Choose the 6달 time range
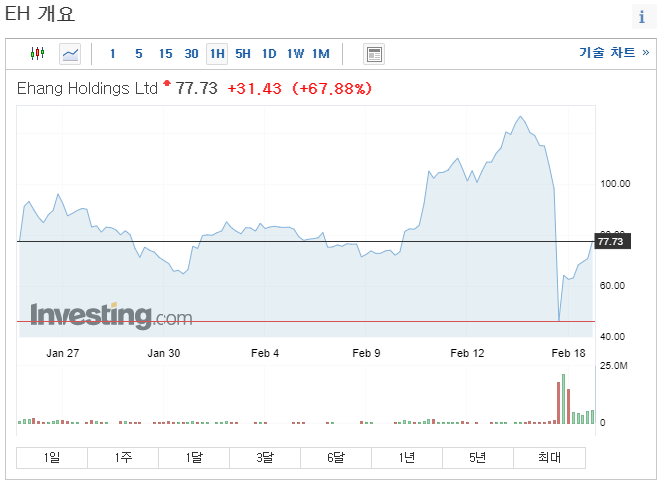The height and width of the screenshot is (485, 664). pyautogui.click(x=336, y=457)
